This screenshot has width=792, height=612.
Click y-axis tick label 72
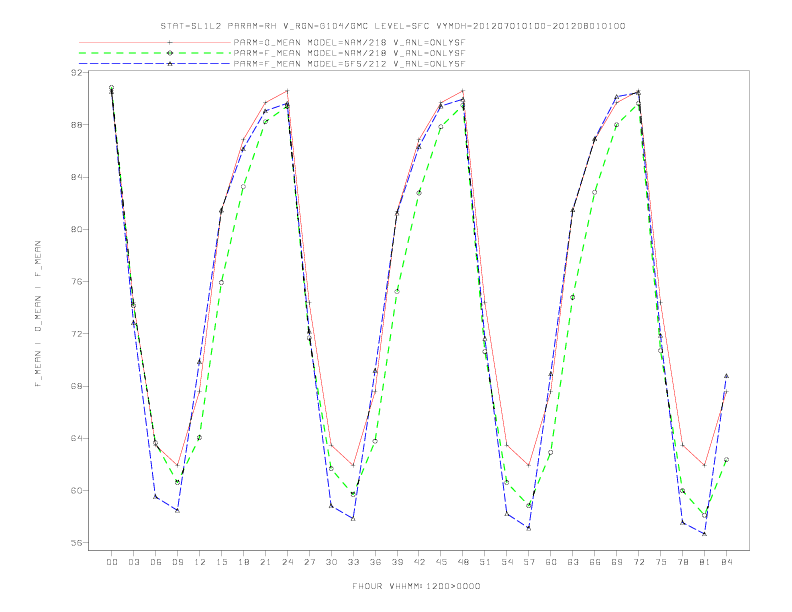[x=77, y=334]
